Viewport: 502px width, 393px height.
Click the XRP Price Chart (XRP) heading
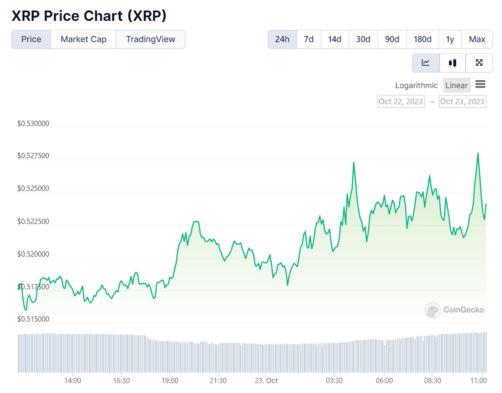coord(89,16)
